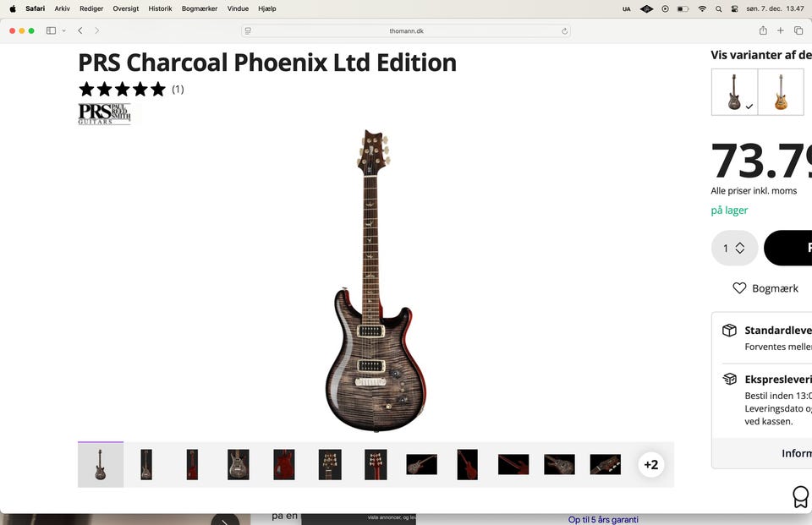Show tab overview icon
This screenshot has width=812, height=525.
(798, 30)
